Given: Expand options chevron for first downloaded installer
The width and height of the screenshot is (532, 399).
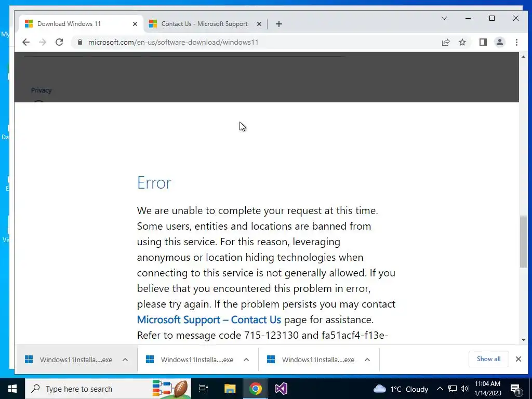Looking at the screenshot, I should click(125, 360).
